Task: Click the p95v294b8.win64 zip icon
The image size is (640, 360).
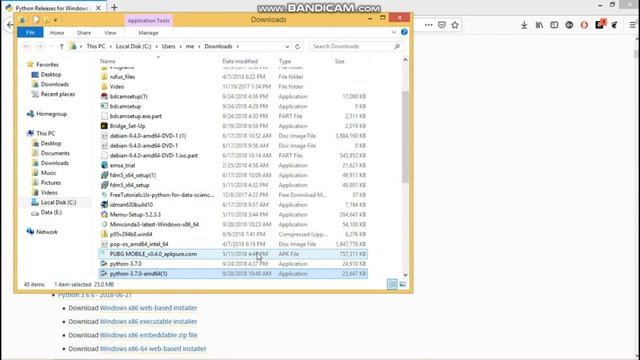Action: (x=104, y=234)
